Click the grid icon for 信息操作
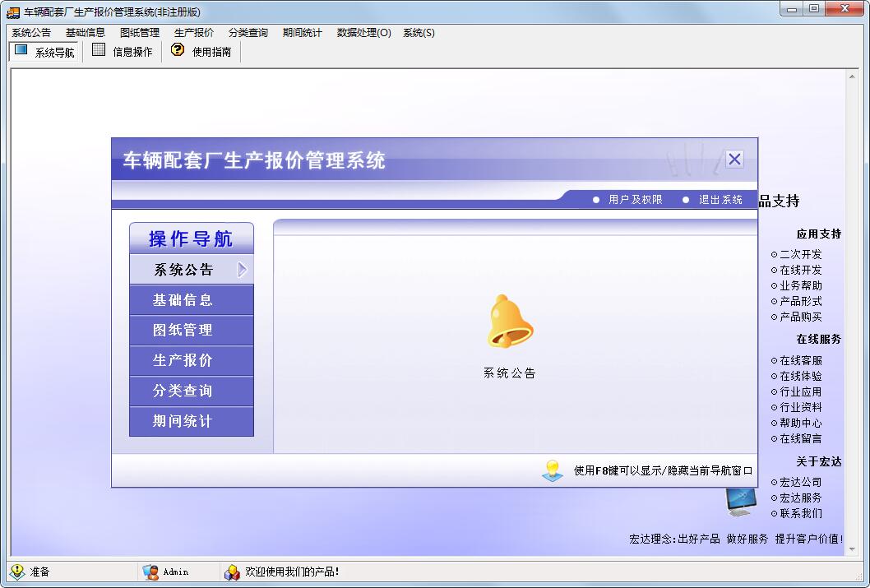This screenshot has height=588, width=870. coord(98,50)
